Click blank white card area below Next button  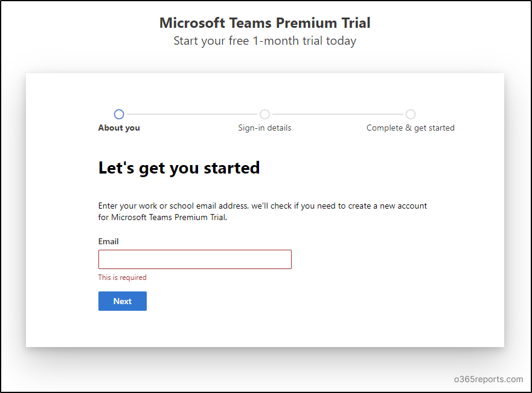tap(264, 328)
